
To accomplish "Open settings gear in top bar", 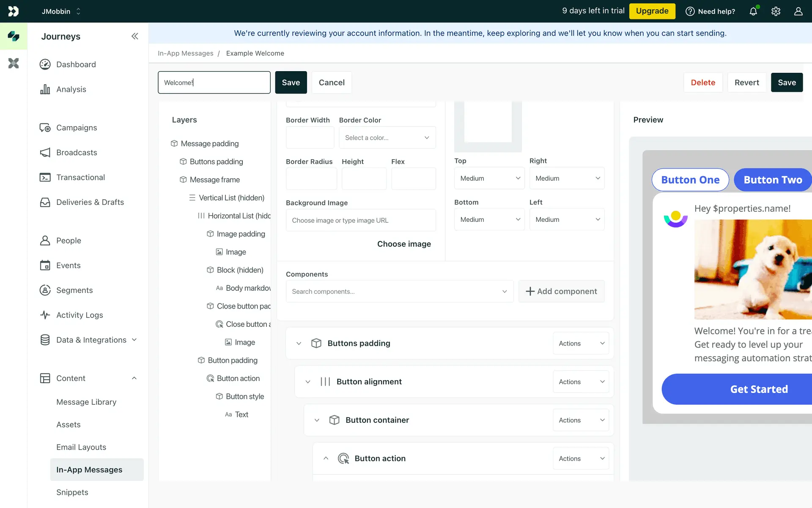I will pyautogui.click(x=776, y=11).
